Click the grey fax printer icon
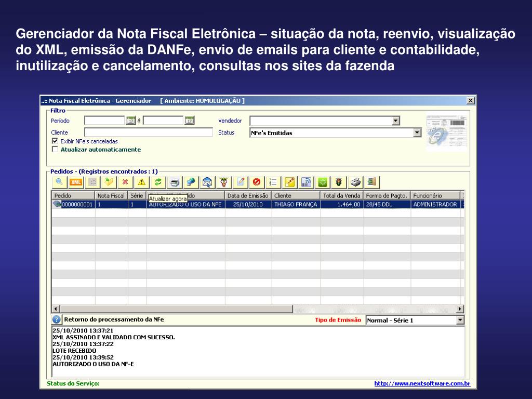 (355, 182)
